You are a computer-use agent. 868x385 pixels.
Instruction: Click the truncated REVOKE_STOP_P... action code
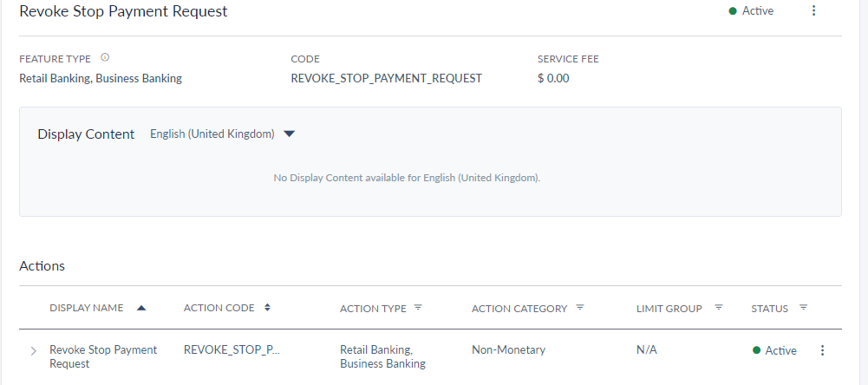click(232, 349)
